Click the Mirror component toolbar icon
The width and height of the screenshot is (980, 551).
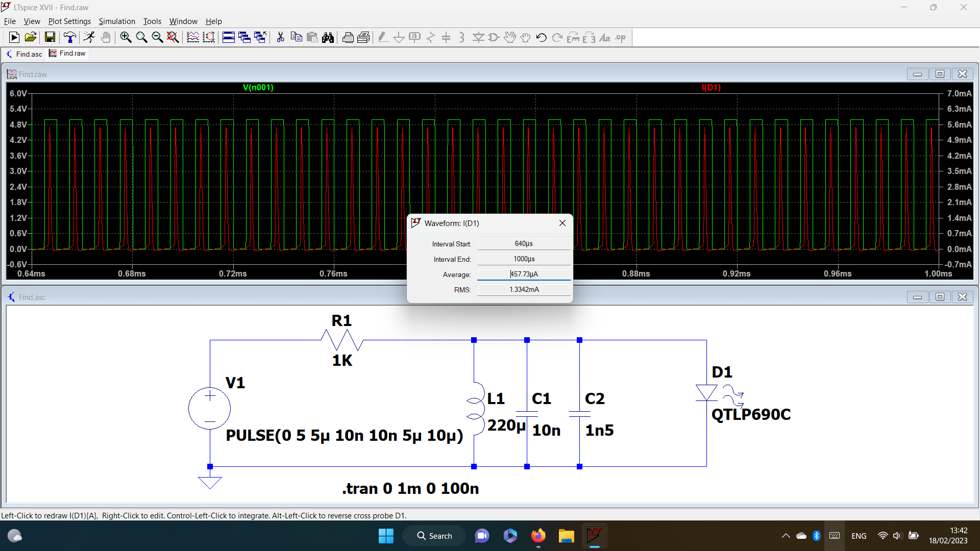coord(589,37)
